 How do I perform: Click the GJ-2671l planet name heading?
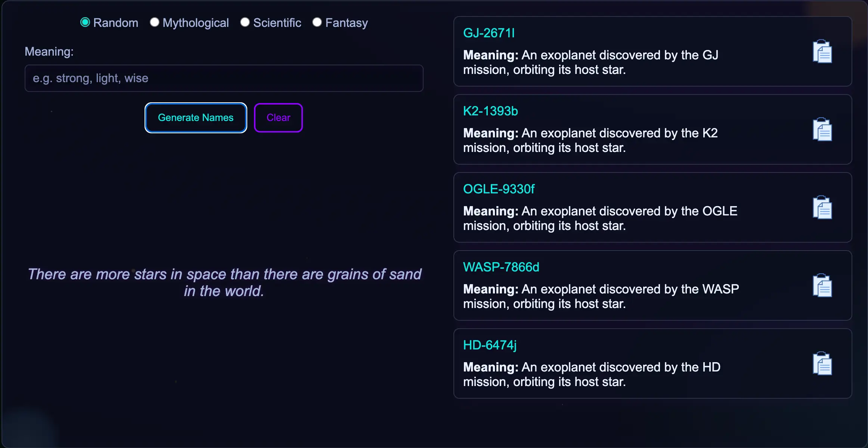coord(489,33)
